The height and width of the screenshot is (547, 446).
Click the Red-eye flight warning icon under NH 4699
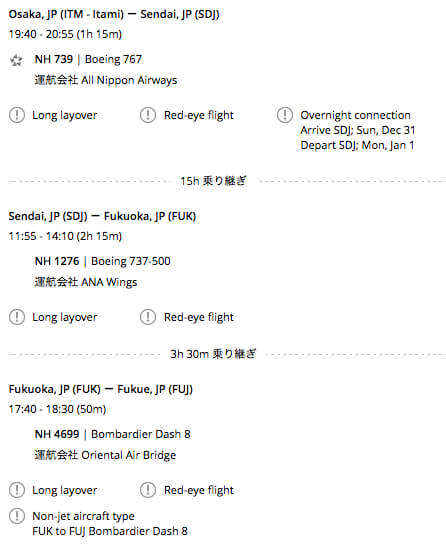(148, 490)
